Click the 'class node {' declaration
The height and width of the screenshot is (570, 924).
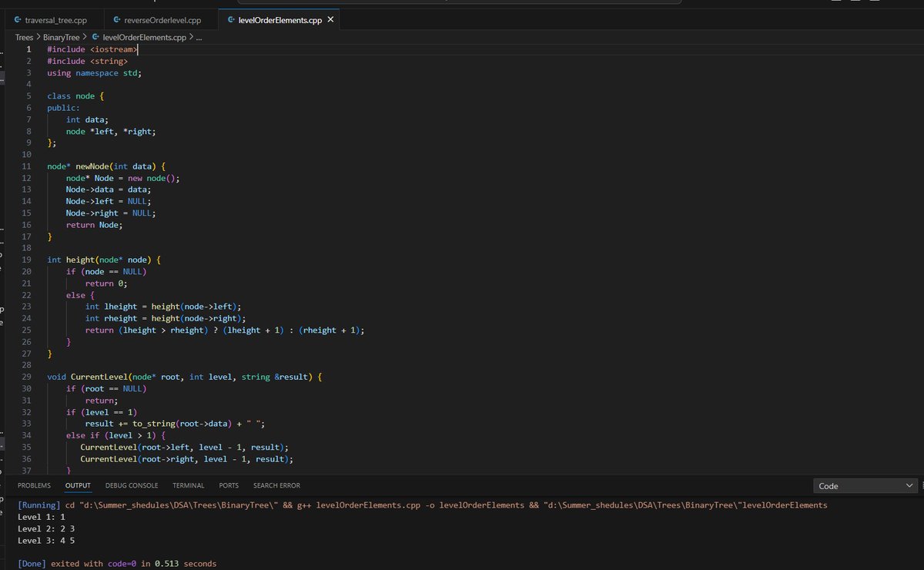click(x=75, y=96)
